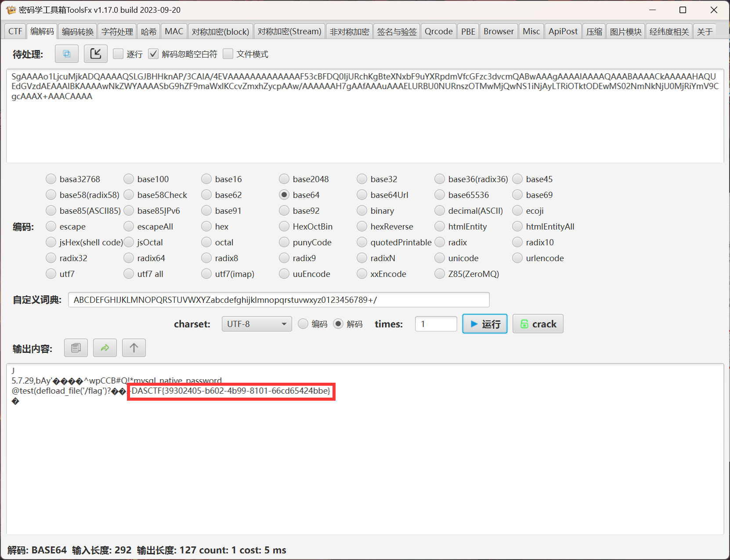Select htmlEntity option
Screen dimensions: 730x560
click(440, 226)
